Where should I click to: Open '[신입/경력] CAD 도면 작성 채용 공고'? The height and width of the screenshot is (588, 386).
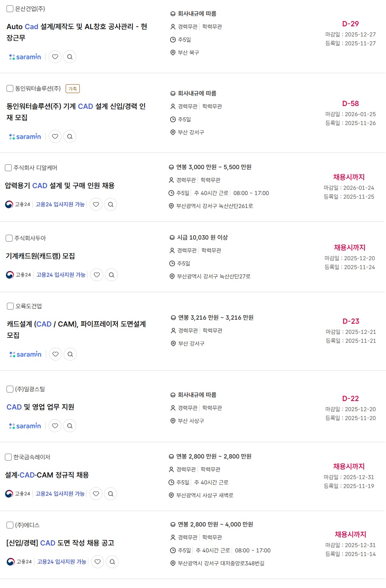60,543
